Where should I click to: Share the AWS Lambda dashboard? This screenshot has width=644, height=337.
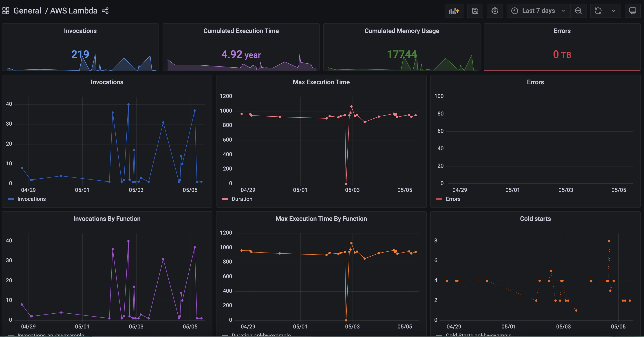click(105, 11)
